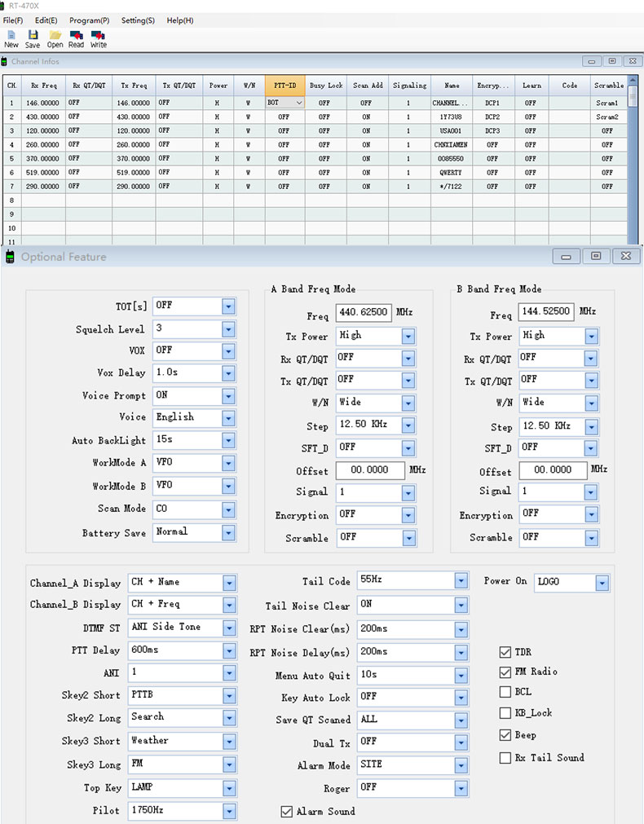Click the PTT-ID column header
This screenshot has height=824, width=644.
[x=285, y=85]
